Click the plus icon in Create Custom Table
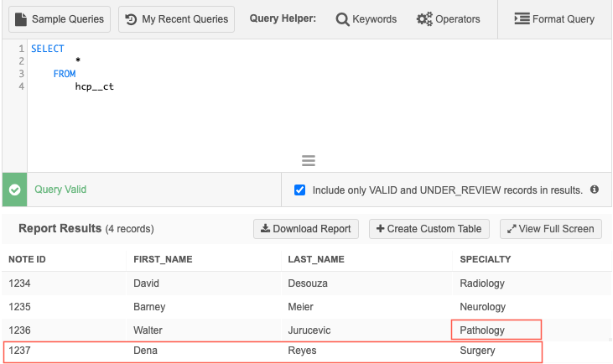Screen dimensions: 613x364 click(381, 229)
